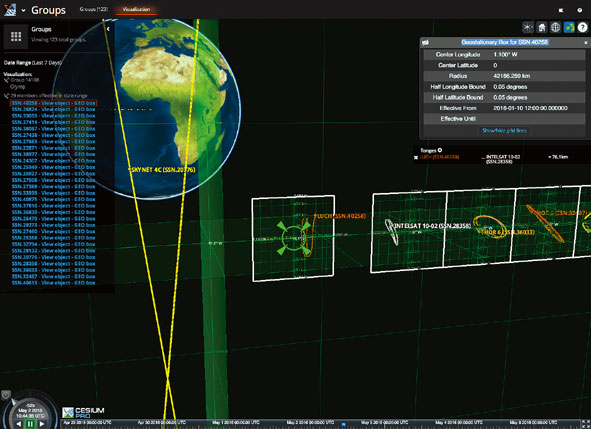
Task: Open the Cesium Pro logo link
Action: coord(83,412)
